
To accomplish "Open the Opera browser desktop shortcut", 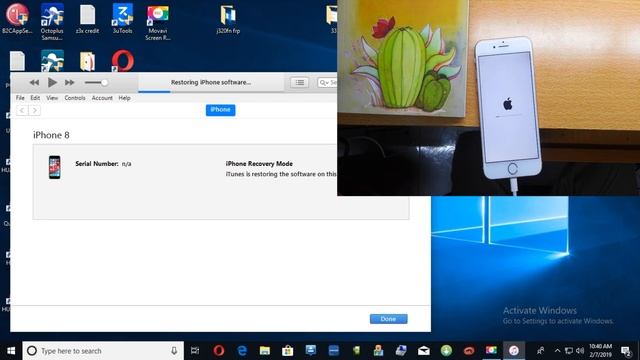I will 122,61.
